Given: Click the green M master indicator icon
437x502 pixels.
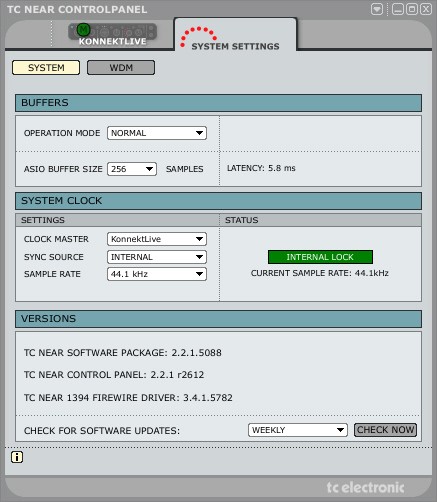Looking at the screenshot, I should (83, 30).
